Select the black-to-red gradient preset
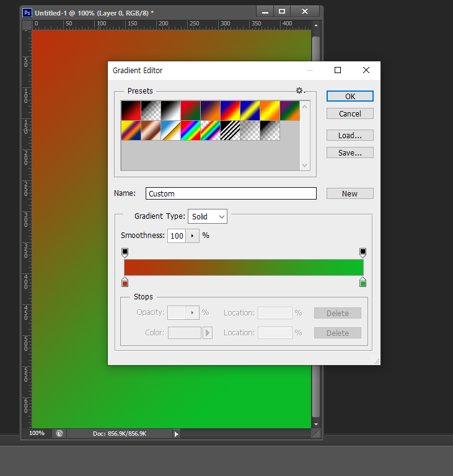This screenshot has height=476, width=453. (x=131, y=111)
